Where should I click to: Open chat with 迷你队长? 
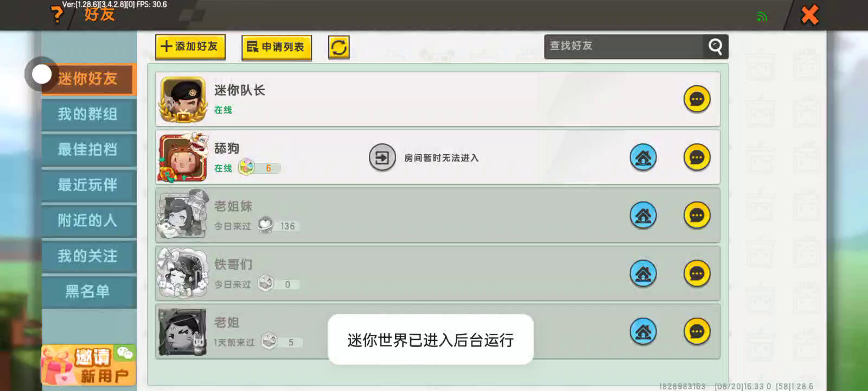pyautogui.click(x=697, y=99)
